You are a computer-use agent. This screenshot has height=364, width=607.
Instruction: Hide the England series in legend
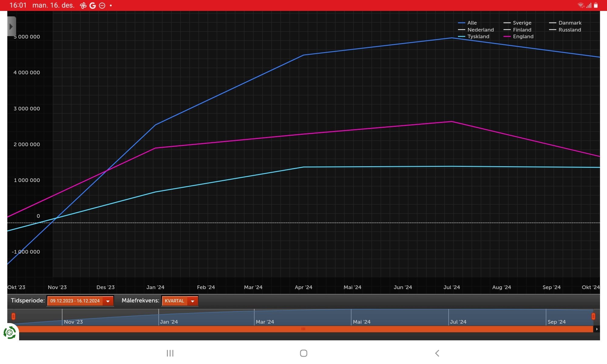coord(518,36)
